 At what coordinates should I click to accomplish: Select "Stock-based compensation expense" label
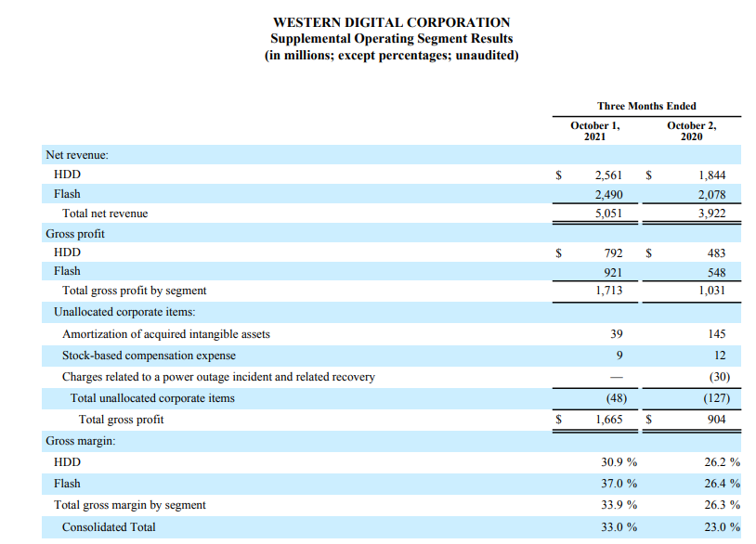(x=149, y=356)
